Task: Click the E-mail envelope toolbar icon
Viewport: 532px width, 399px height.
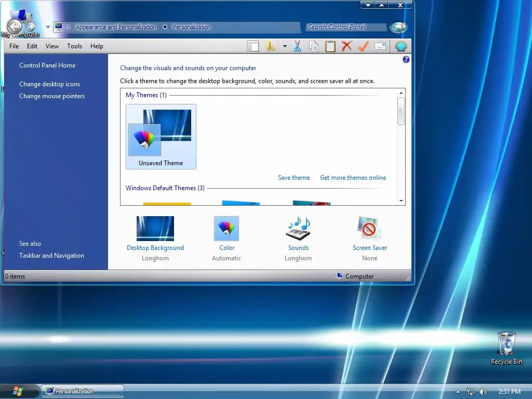Action: tap(380, 46)
